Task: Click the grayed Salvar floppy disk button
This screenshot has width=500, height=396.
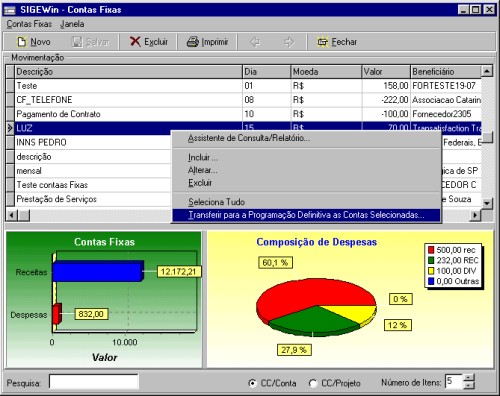Action: (91, 42)
